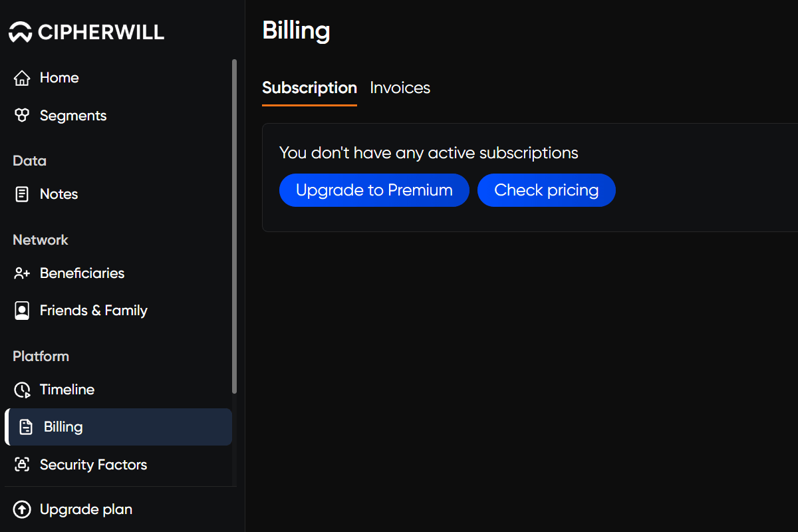Viewport: 798px width, 532px height.
Task: Open Check pricing button
Action: tap(547, 190)
